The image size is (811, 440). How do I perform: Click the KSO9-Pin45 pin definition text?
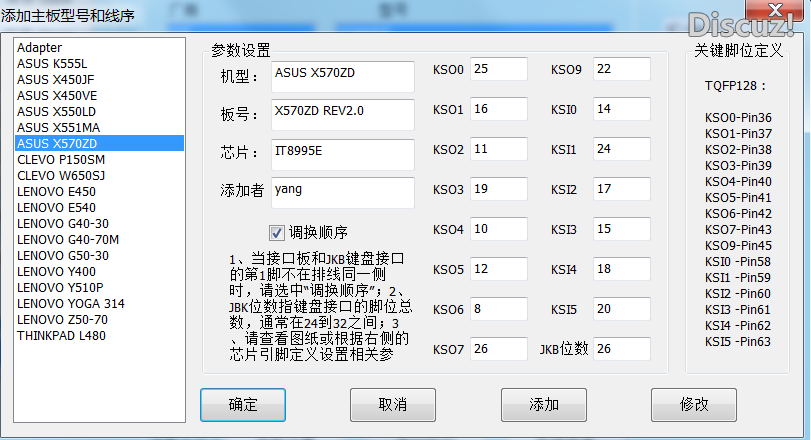[x=738, y=246]
